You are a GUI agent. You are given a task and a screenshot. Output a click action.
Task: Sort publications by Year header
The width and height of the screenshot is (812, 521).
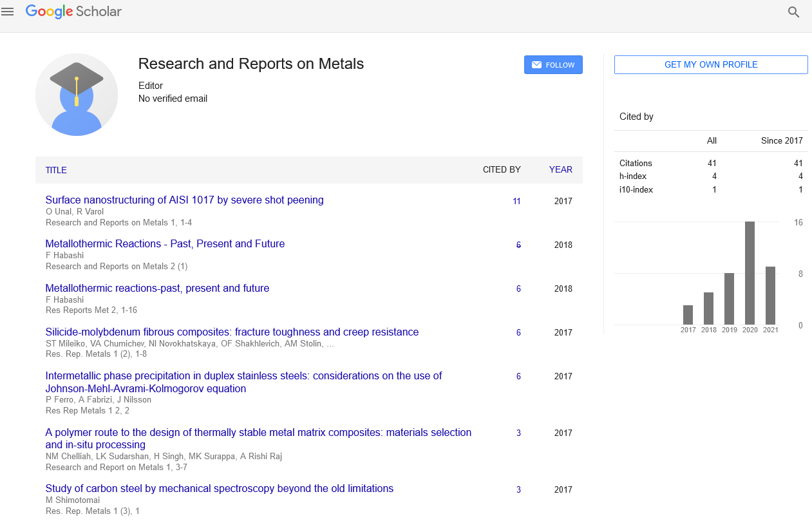click(560, 170)
